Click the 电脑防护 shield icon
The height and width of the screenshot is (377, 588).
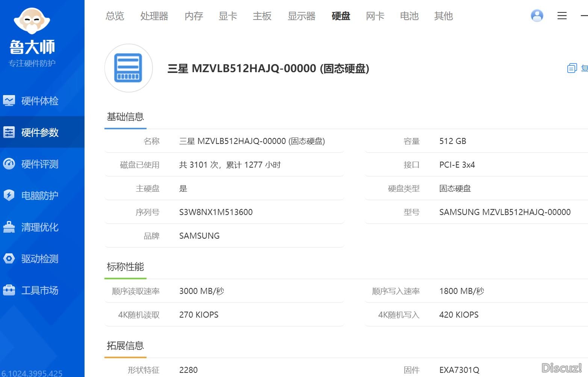pyautogui.click(x=9, y=195)
